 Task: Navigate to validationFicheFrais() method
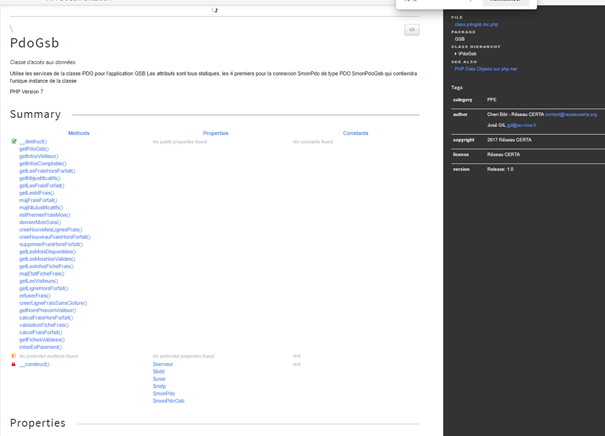click(44, 325)
